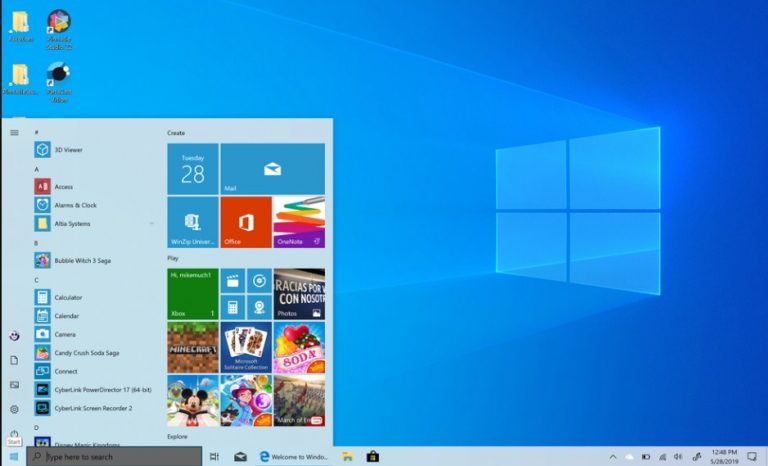Click the Windows Start button
768x466 pixels.
14,457
